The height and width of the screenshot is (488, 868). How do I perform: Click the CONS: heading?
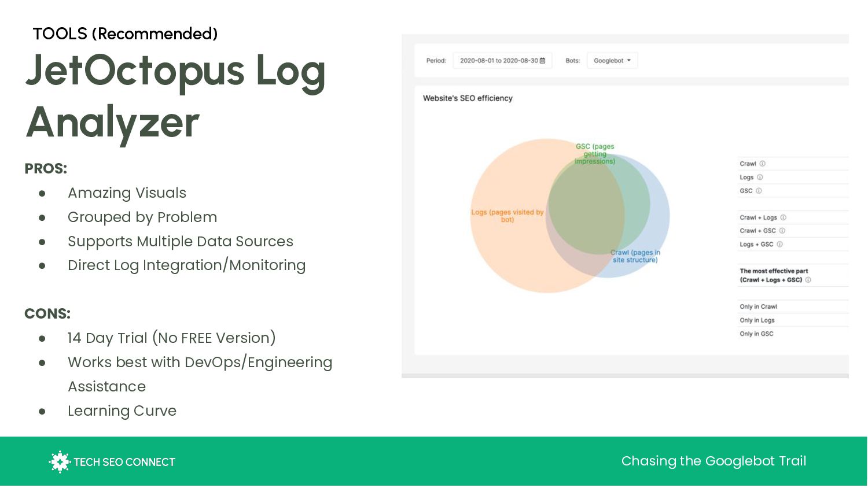(x=47, y=314)
